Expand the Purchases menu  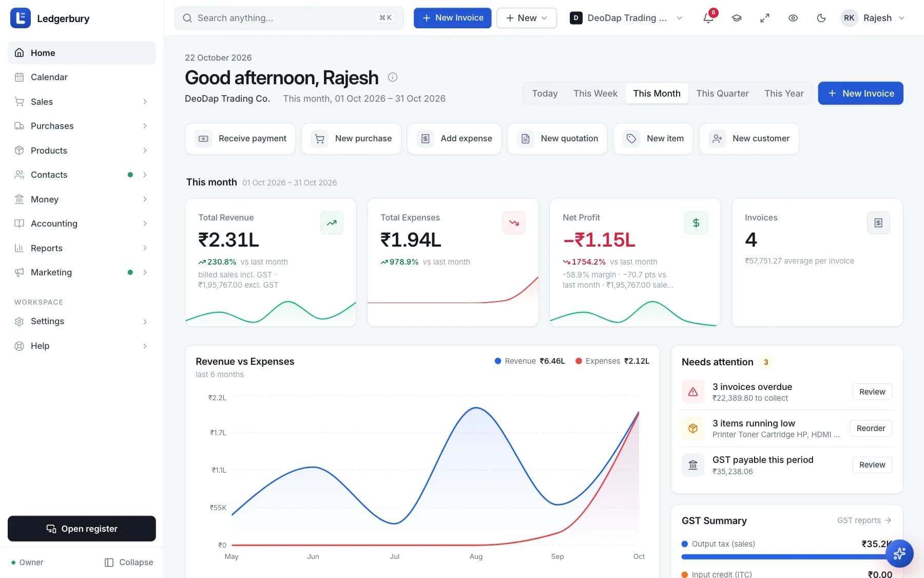tap(82, 126)
